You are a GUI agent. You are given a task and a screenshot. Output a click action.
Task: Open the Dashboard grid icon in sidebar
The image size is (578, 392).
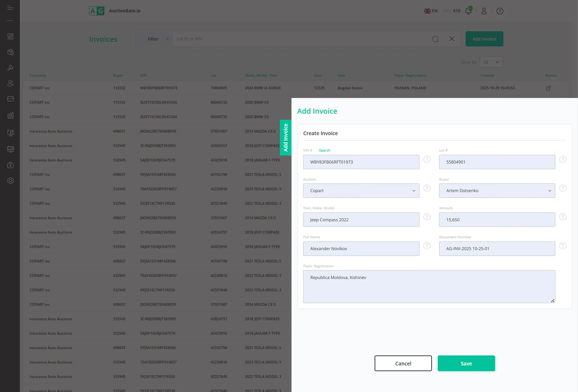pyautogui.click(x=10, y=36)
